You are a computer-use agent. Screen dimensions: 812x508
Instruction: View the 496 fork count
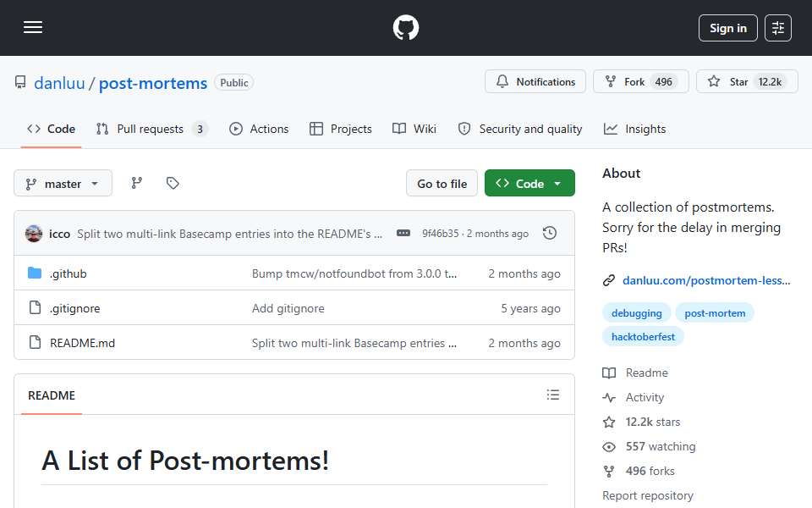point(663,82)
